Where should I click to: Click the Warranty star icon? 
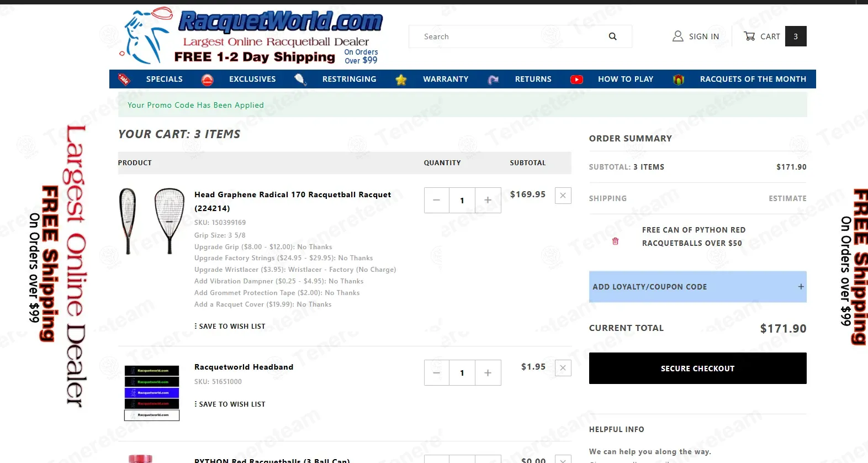(401, 80)
